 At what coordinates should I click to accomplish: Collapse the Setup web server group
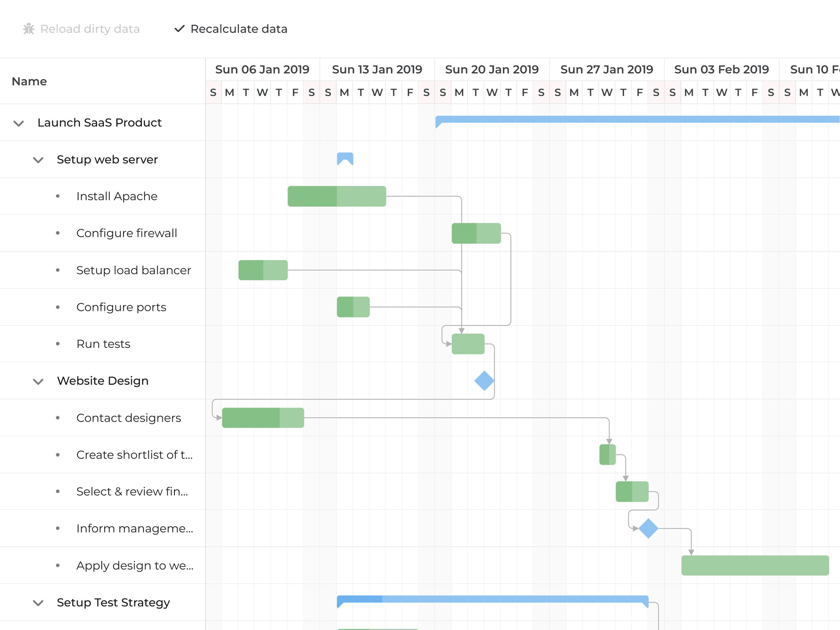coord(38,160)
